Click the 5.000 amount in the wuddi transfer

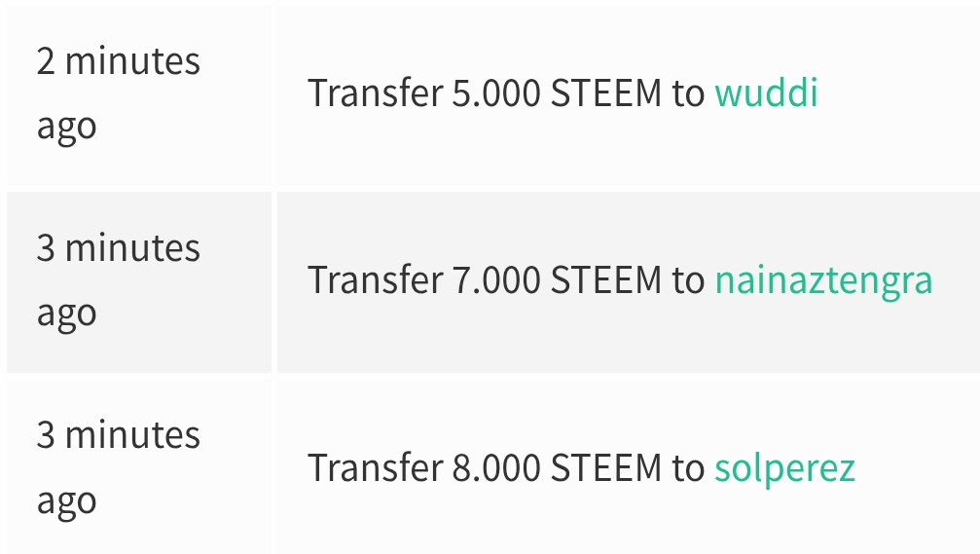(x=496, y=93)
